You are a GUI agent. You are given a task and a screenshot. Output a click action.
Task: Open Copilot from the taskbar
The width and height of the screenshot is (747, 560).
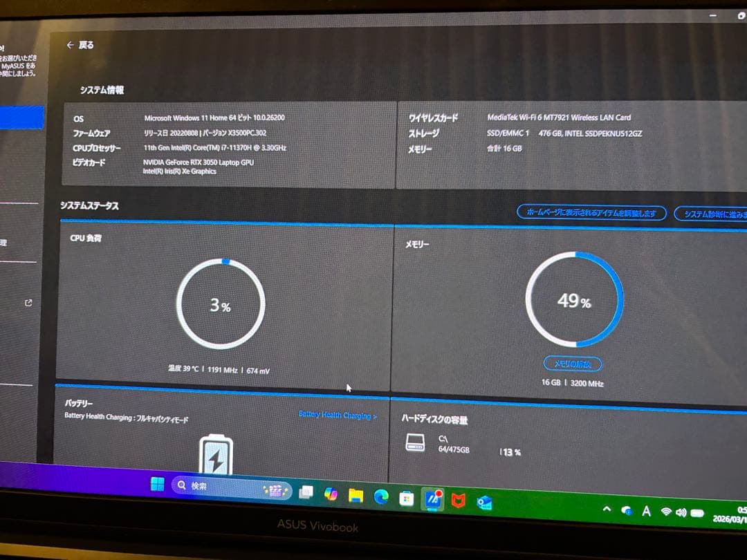(x=330, y=494)
